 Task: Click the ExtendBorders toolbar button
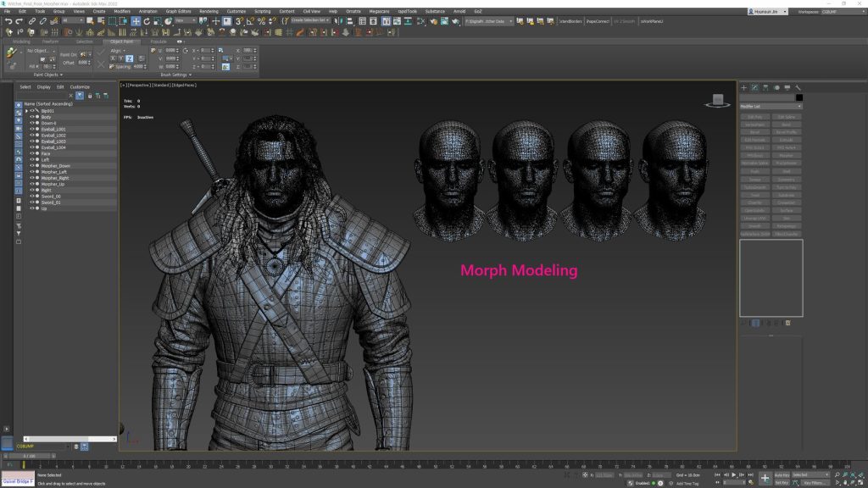(x=570, y=21)
